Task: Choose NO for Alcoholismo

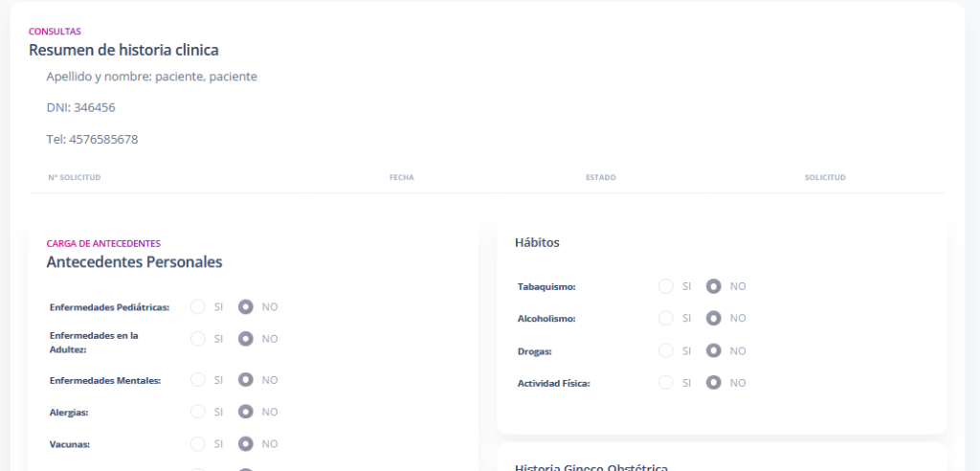Action: coord(714,318)
